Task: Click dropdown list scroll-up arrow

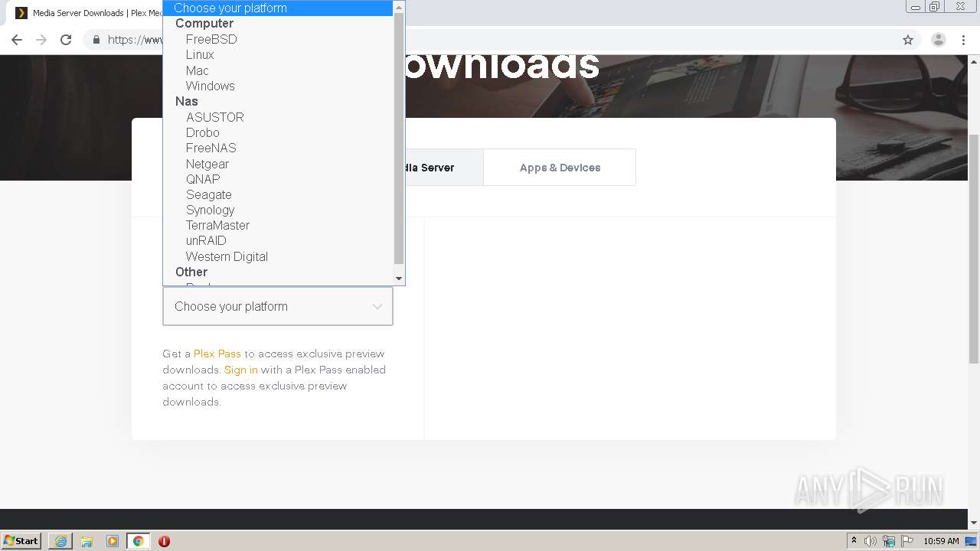Action: (x=399, y=7)
